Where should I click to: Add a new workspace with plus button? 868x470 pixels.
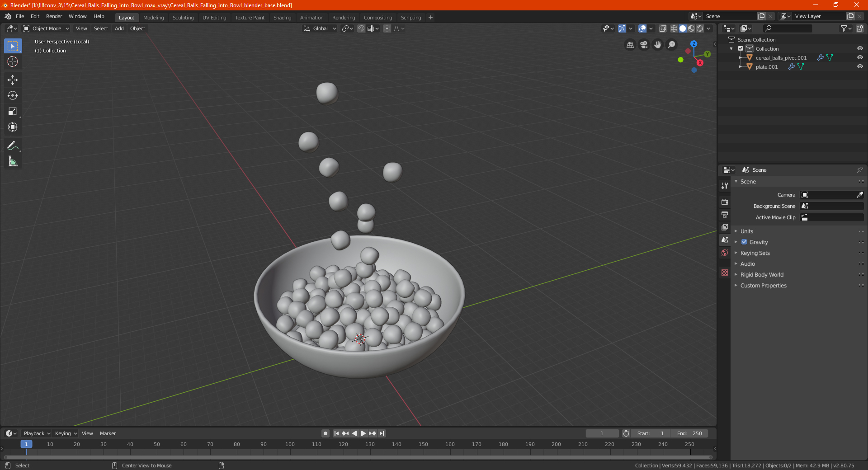click(x=430, y=18)
